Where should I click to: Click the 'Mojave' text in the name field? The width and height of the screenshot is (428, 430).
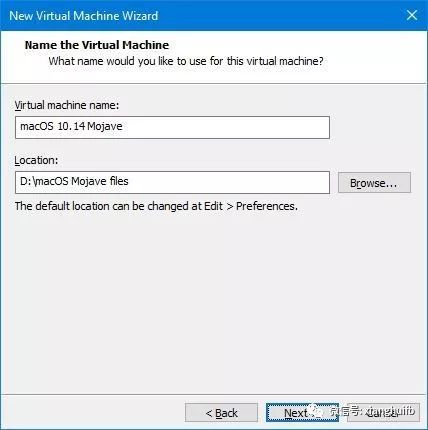(105, 127)
